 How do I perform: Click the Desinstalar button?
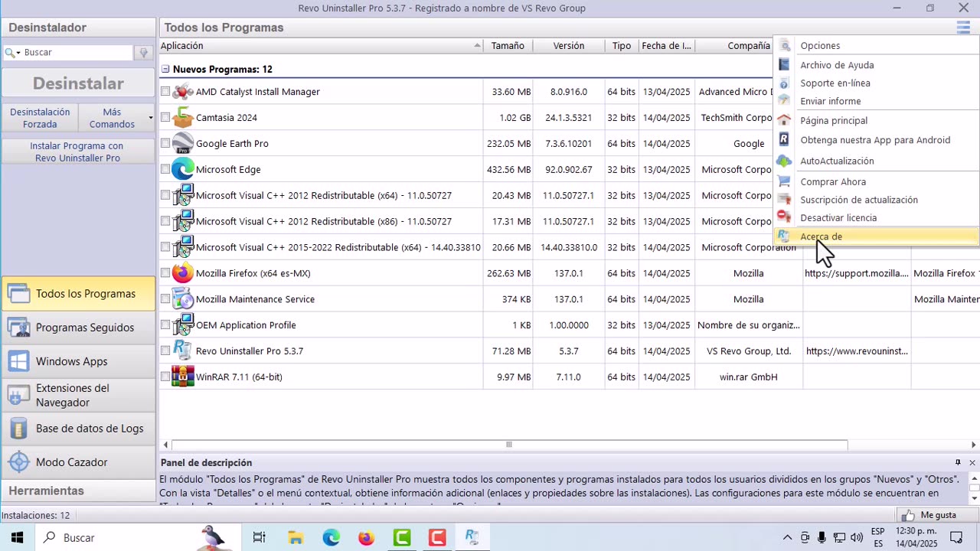78,83
